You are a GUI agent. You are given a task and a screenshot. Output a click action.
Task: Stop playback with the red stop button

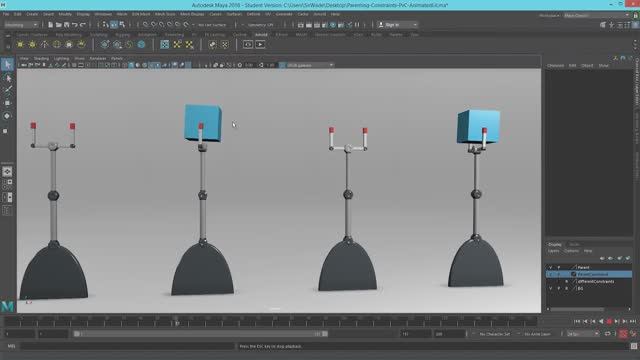pyautogui.click(x=609, y=322)
